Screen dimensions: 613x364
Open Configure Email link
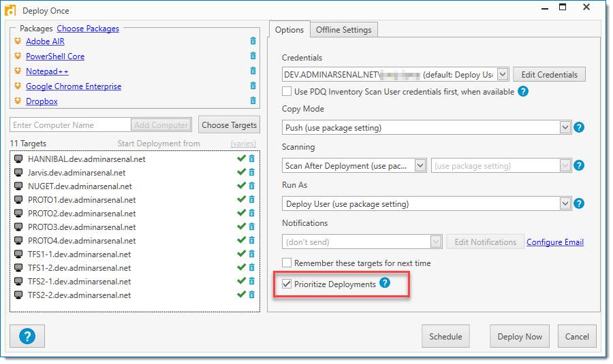[555, 242]
